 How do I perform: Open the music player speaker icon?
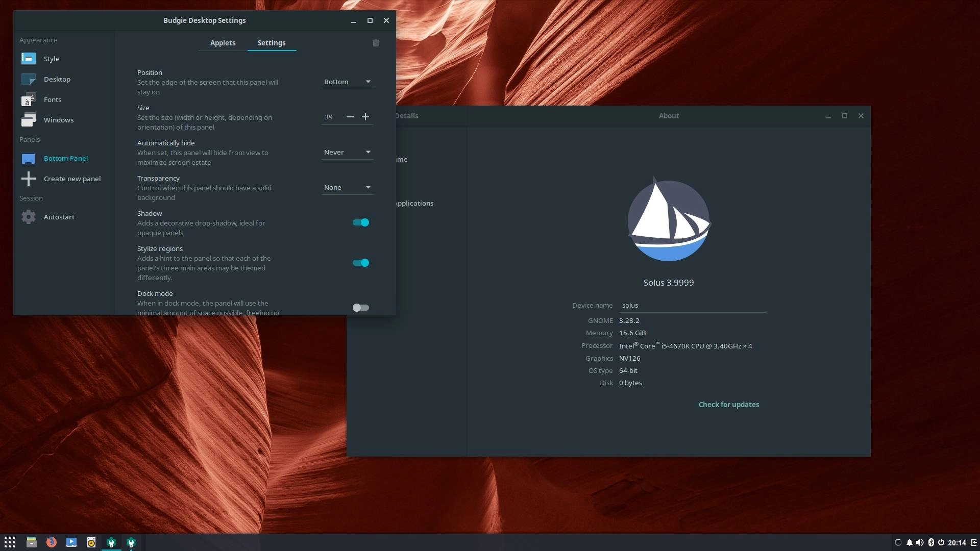tap(91, 542)
